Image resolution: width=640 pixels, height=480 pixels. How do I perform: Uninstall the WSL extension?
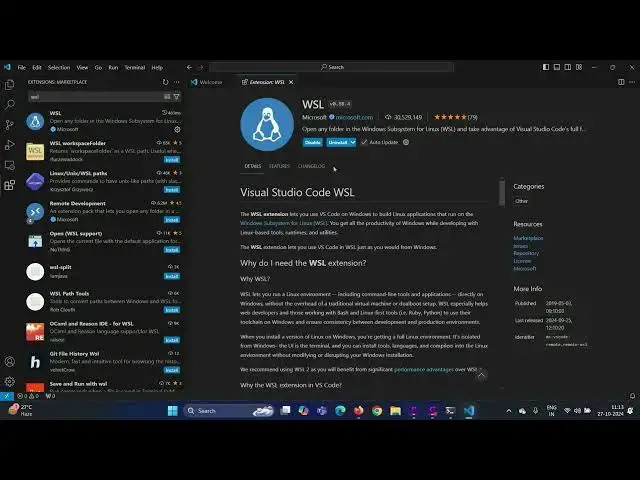pyautogui.click(x=338, y=142)
